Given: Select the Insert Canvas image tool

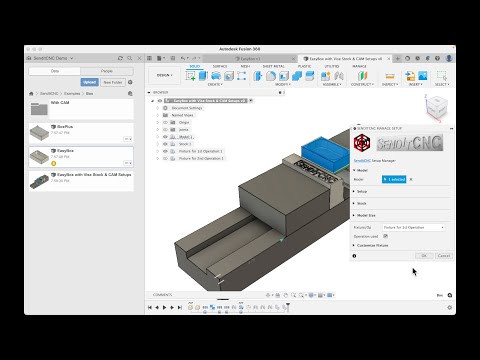Looking at the screenshot, I should (423, 76).
